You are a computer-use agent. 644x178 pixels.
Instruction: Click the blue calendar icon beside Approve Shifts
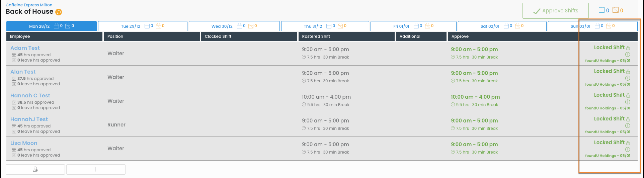tap(602, 10)
